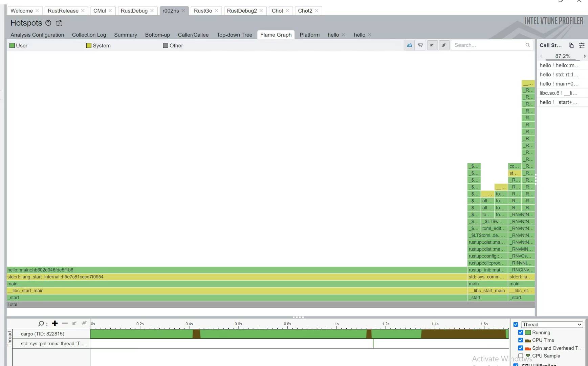This screenshot has width=588, height=366.
Task: Close the Welcome tab
Action: tap(37, 11)
